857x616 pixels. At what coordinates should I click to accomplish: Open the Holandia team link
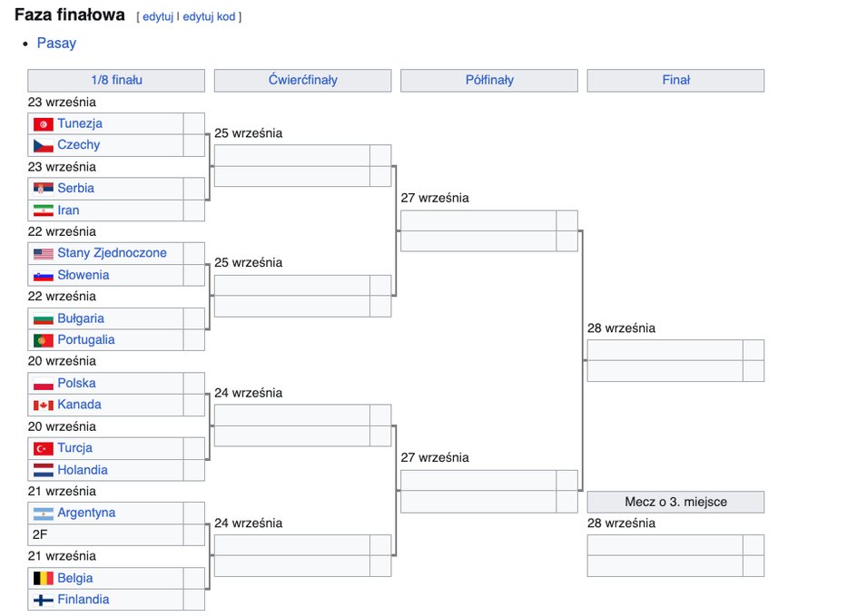pyautogui.click(x=82, y=470)
